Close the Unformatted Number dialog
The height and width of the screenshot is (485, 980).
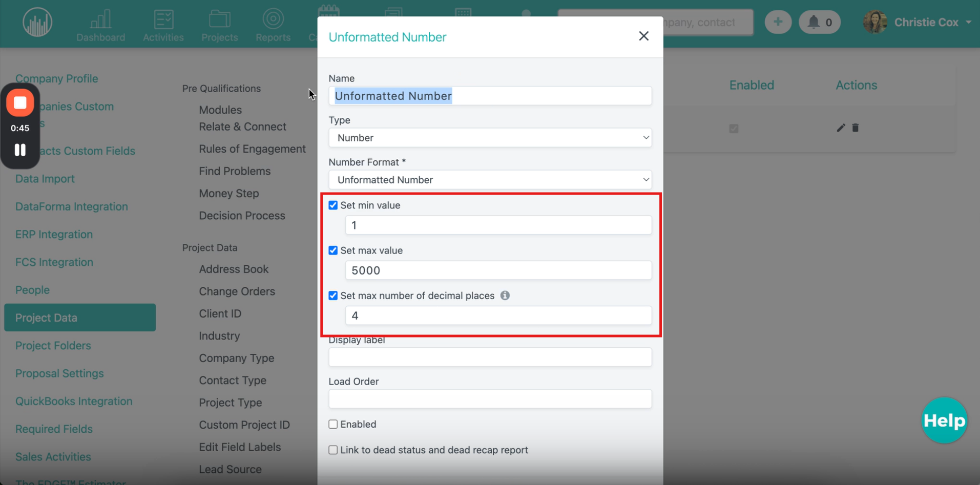point(643,36)
